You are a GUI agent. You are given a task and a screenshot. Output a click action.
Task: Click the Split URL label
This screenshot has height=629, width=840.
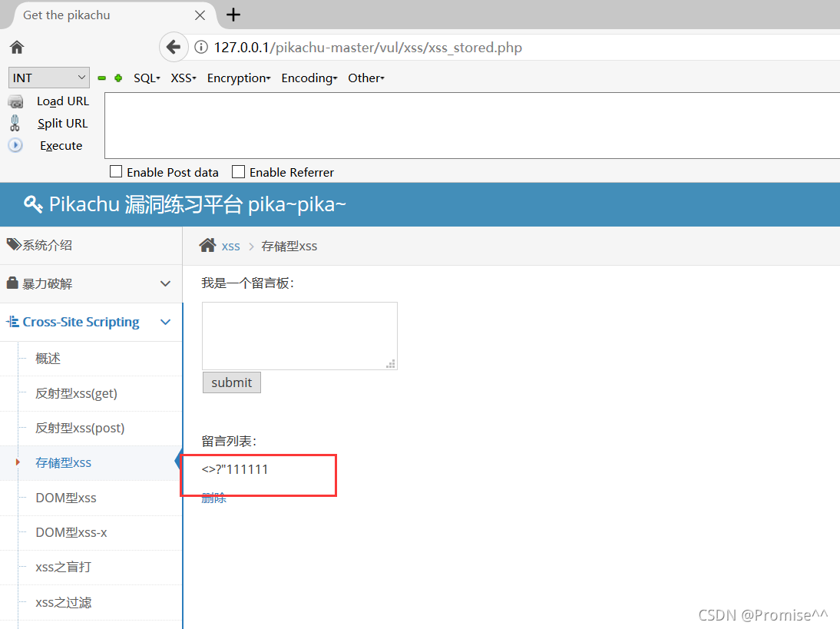(x=63, y=123)
